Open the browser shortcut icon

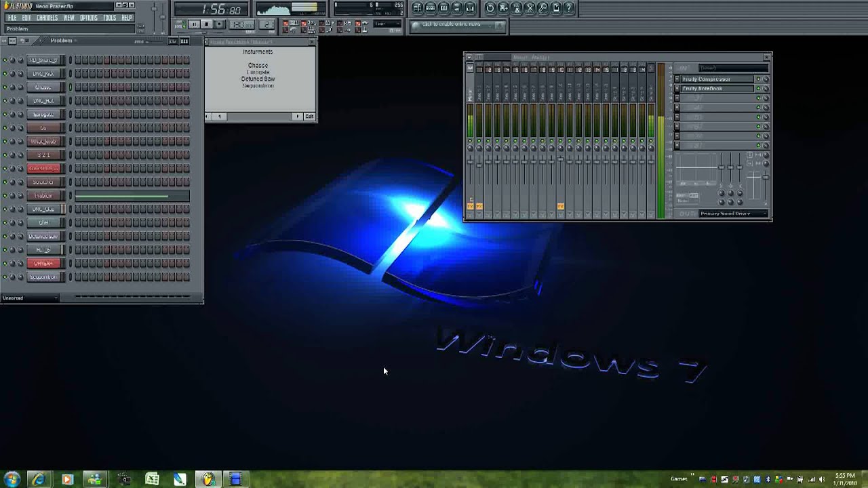[x=456, y=8]
